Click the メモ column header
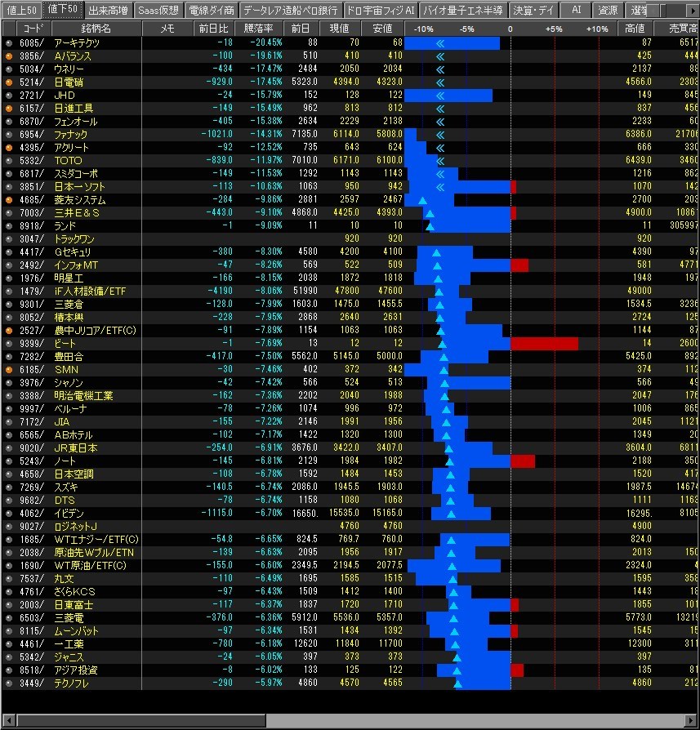This screenshot has height=730, width=700. tap(167, 29)
